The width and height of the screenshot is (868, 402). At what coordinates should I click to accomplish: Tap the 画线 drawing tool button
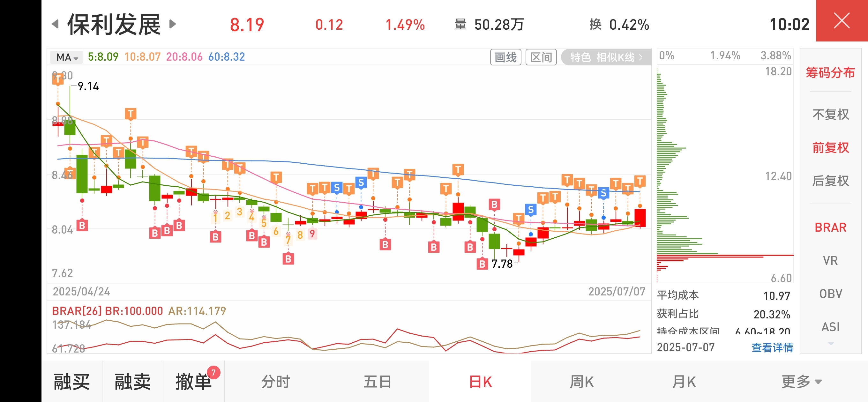point(505,57)
